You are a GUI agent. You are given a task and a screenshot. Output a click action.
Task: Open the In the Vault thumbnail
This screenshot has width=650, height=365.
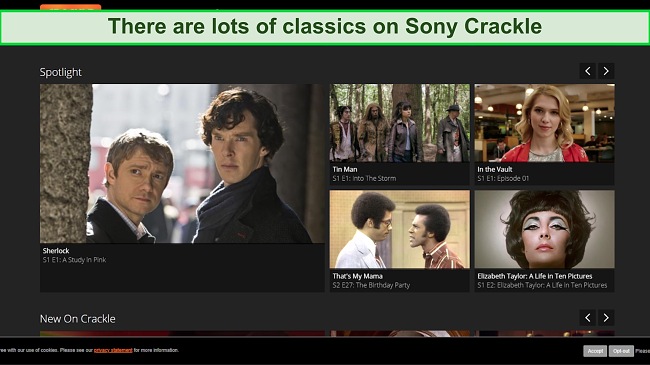tap(544, 123)
